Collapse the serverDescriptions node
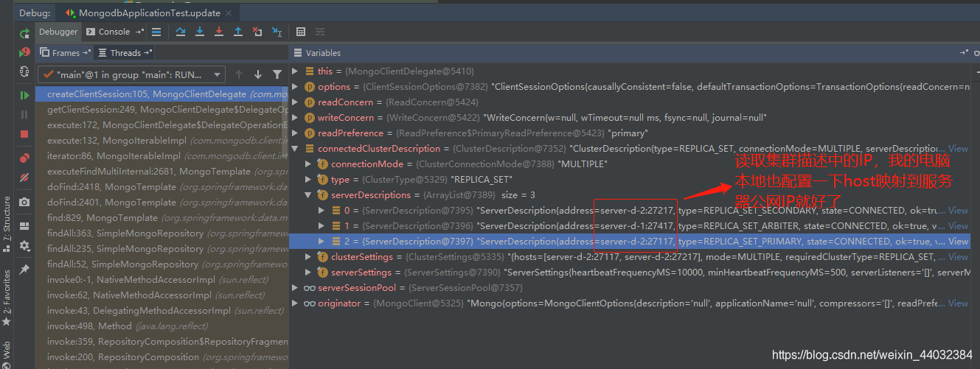The width and height of the screenshot is (980, 369). tap(309, 195)
